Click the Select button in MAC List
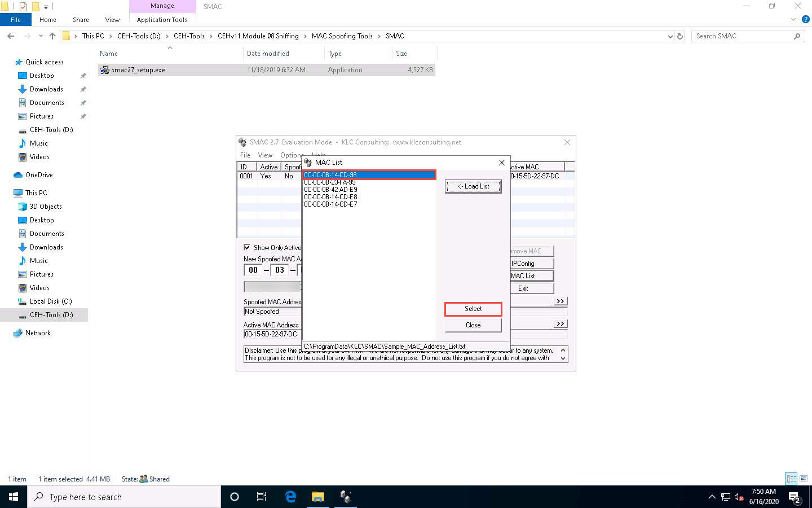812x508 pixels. pos(473,309)
